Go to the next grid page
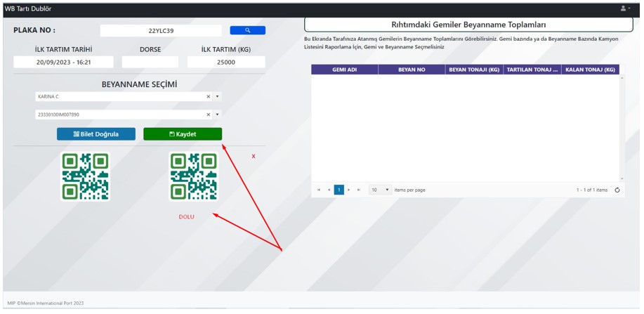Image resolution: width=644 pixels, height=314 pixels. (349, 190)
